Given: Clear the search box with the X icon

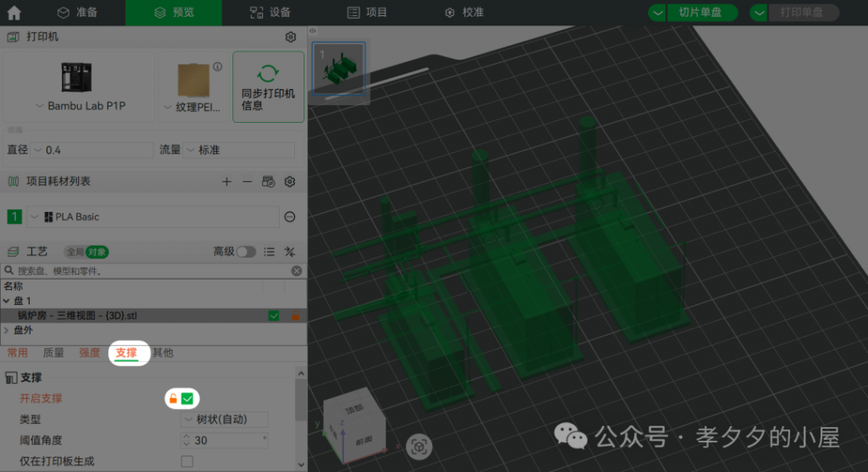Looking at the screenshot, I should pos(297,271).
